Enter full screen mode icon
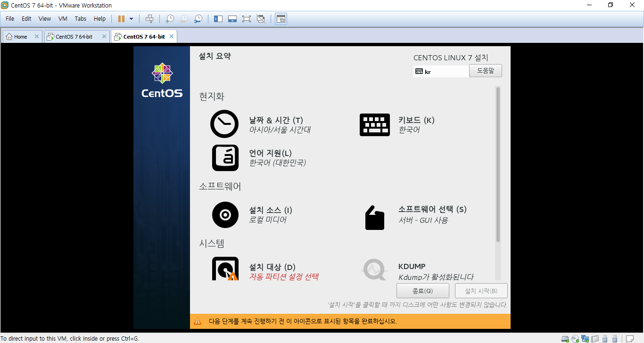 [x=246, y=19]
